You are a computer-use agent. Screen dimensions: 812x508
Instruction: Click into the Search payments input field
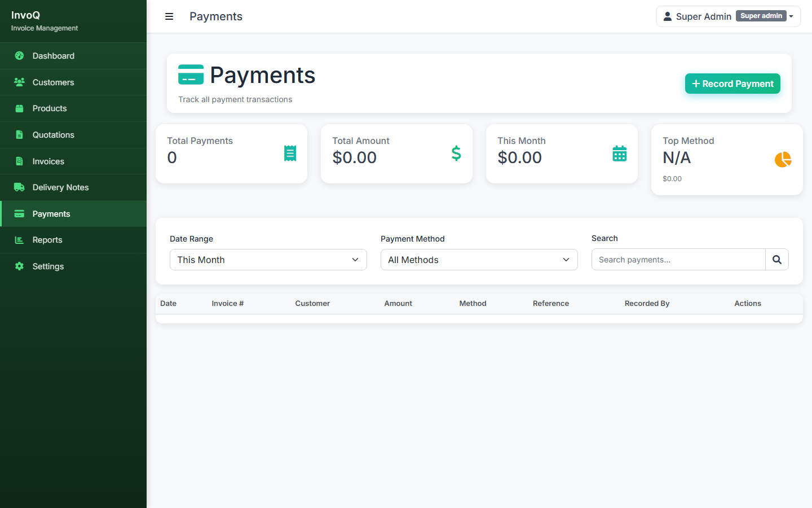(678, 260)
